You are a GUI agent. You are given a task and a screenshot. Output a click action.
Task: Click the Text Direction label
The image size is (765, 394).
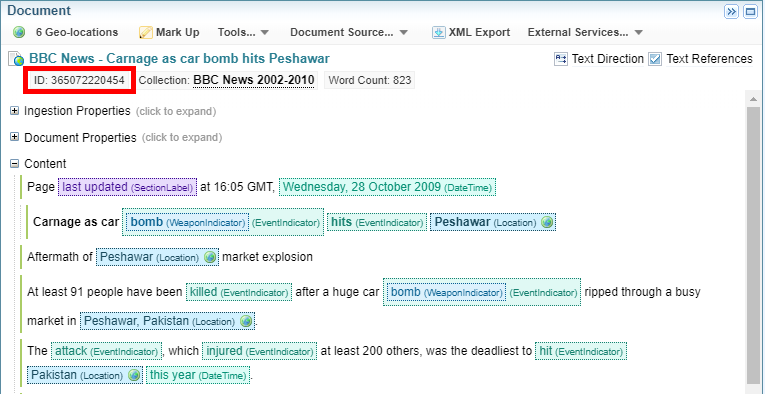click(x=607, y=59)
